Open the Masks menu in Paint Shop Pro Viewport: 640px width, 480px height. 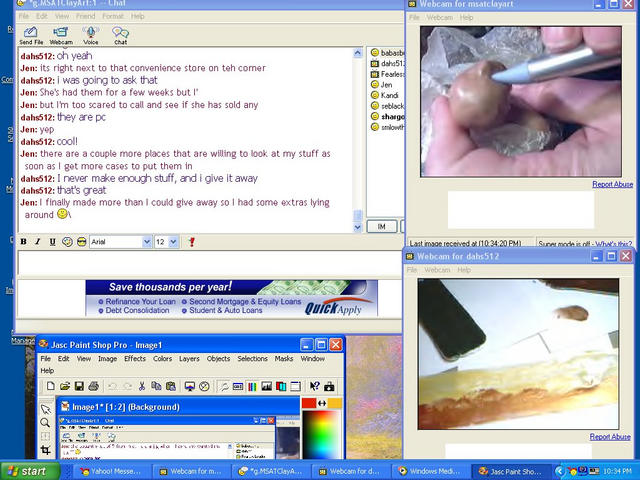[284, 359]
